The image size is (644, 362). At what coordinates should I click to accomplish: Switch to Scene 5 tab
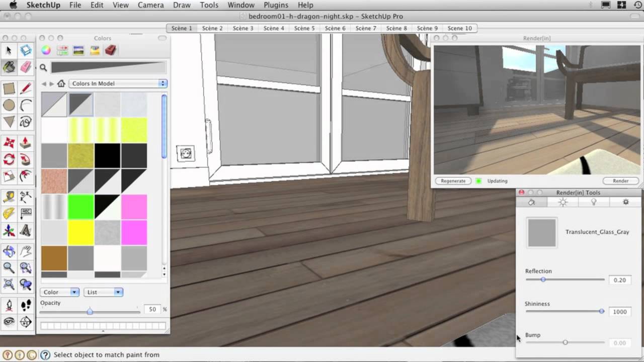click(x=304, y=28)
